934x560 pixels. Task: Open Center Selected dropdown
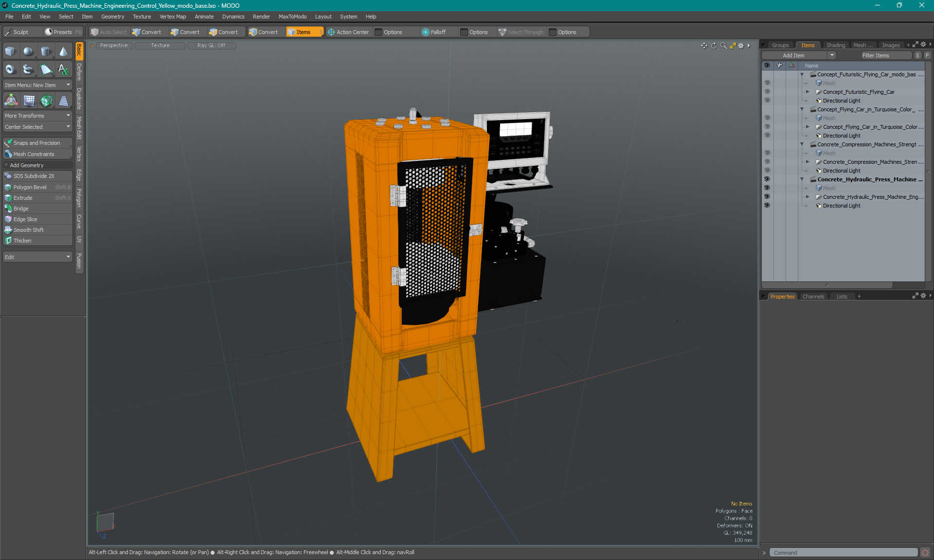click(x=37, y=127)
